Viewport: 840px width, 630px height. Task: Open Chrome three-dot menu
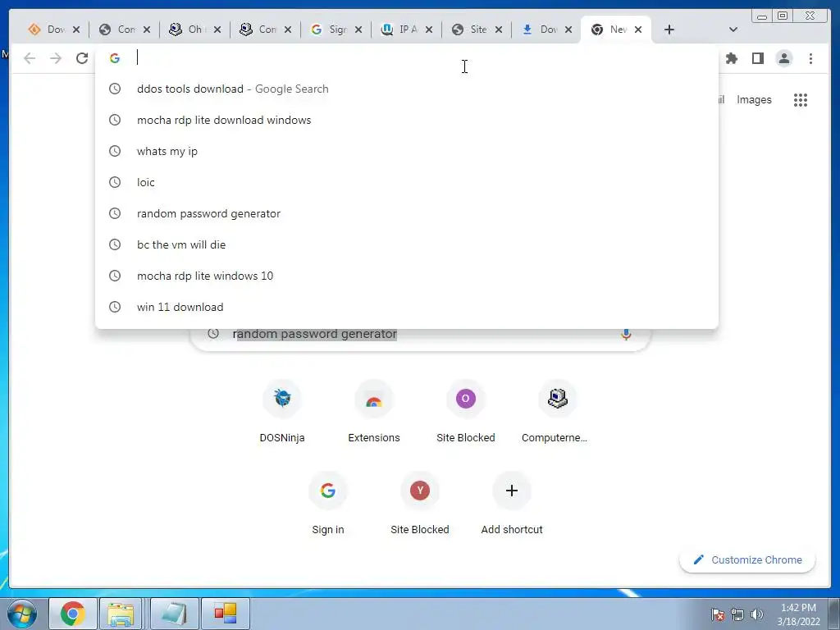click(x=810, y=58)
